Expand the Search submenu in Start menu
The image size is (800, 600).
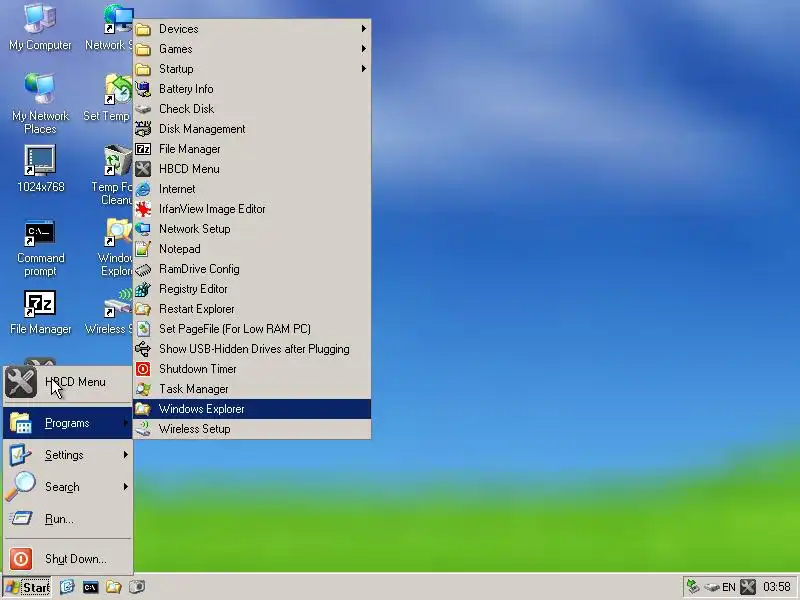[x=68, y=487]
